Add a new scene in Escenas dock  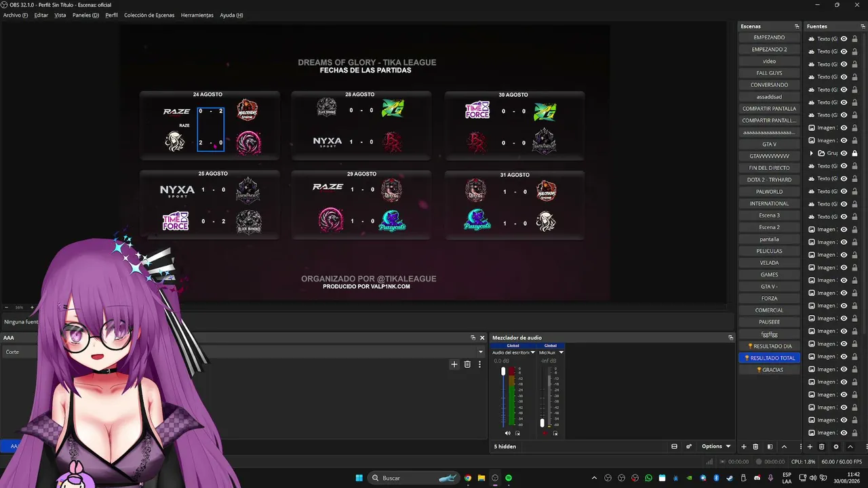click(x=743, y=447)
